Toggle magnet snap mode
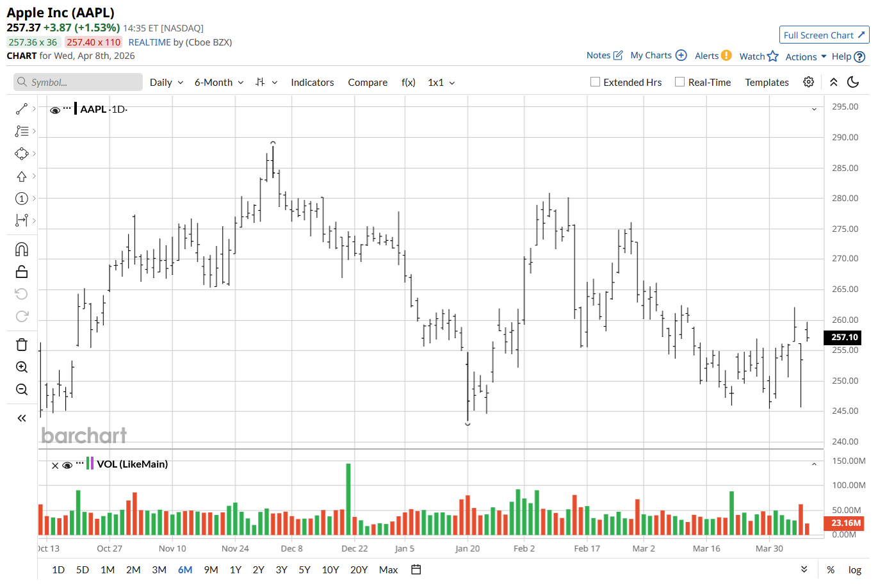The height and width of the screenshot is (588, 878). pyautogui.click(x=22, y=249)
